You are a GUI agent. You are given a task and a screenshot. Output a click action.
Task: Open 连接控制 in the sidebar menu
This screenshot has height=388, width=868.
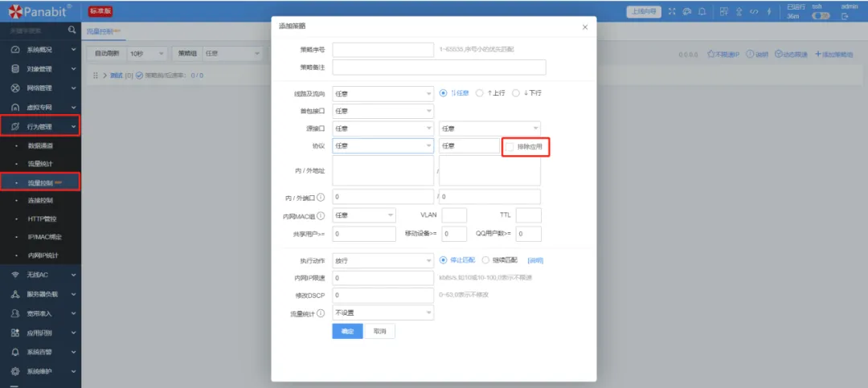tap(40, 200)
